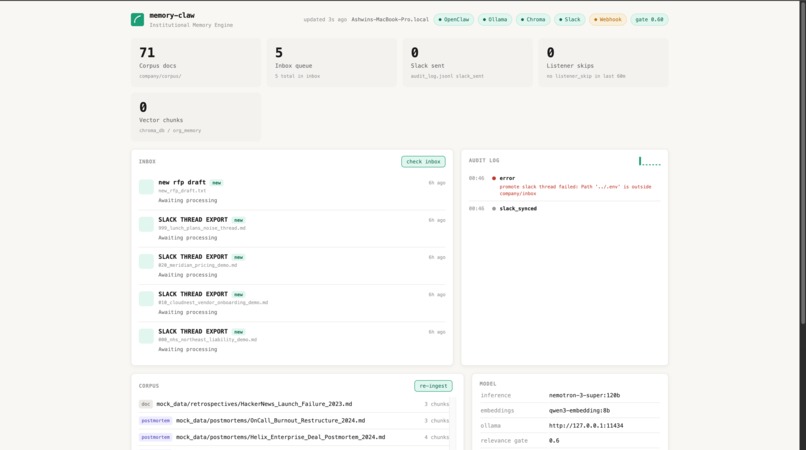Click the 'updated 3s ago' timestamp
Viewport: 806px width, 450px height.
(x=325, y=20)
